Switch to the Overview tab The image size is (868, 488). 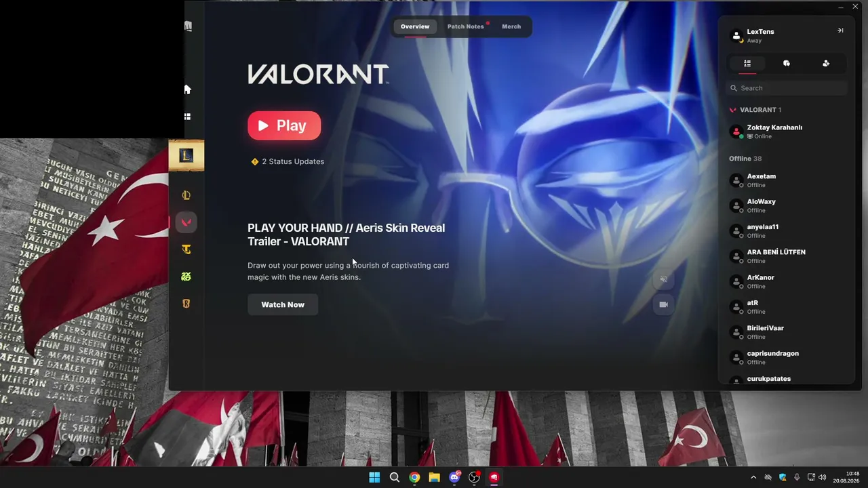click(415, 26)
